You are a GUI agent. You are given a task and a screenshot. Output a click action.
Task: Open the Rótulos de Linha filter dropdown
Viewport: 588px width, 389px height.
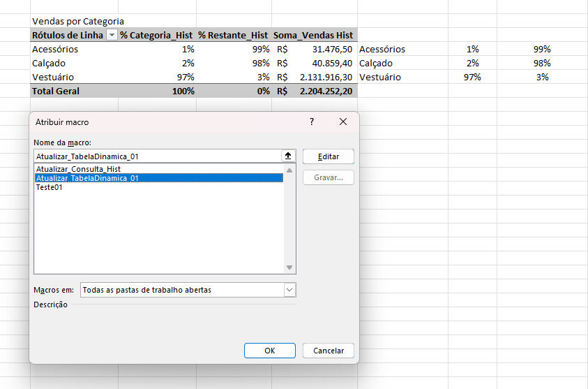pos(112,35)
